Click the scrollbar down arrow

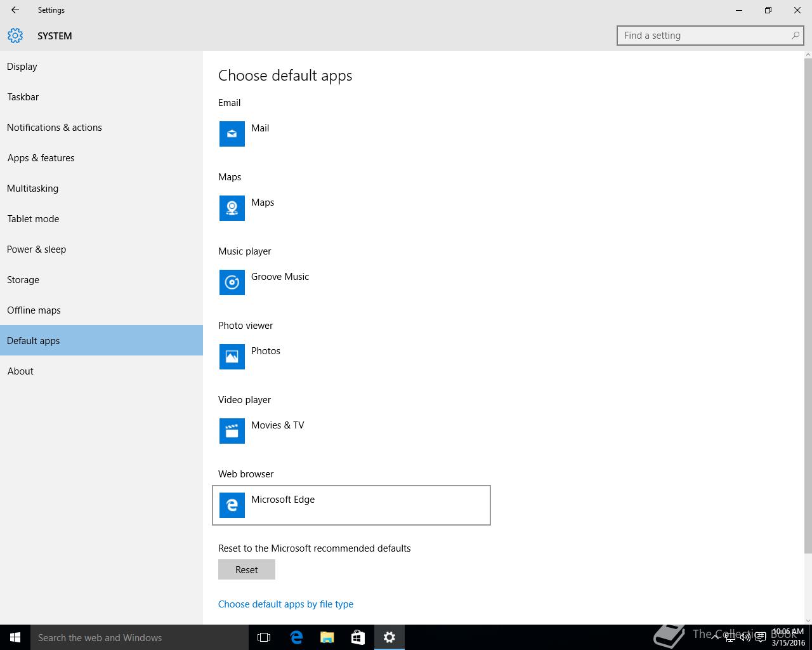coord(808,620)
